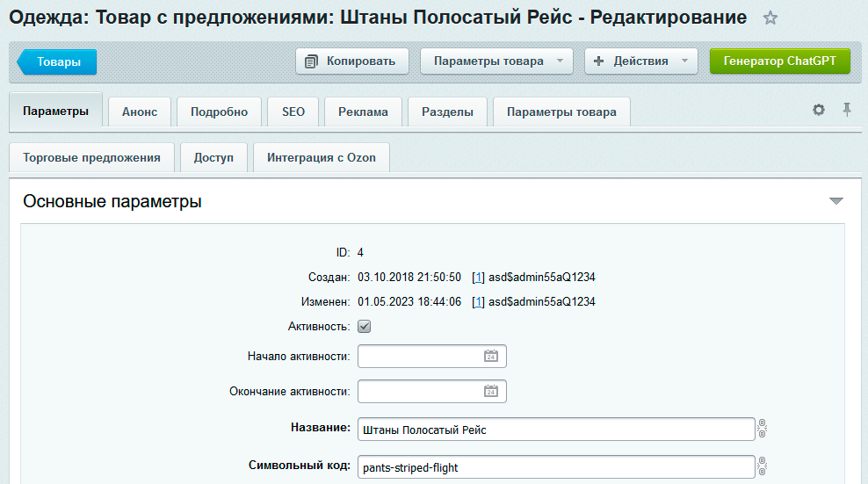This screenshot has height=484, width=868.
Task: Switch to the Разделы tab
Action: click(447, 112)
